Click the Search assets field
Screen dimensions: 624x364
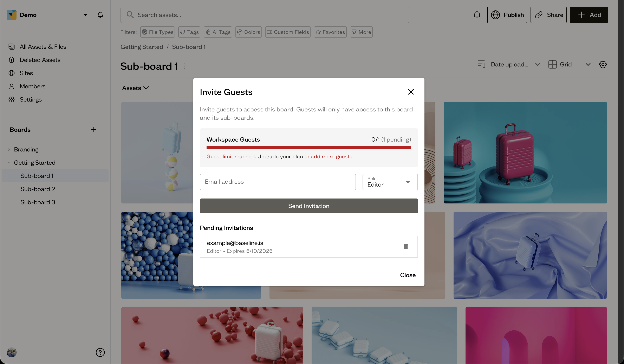[x=265, y=15]
